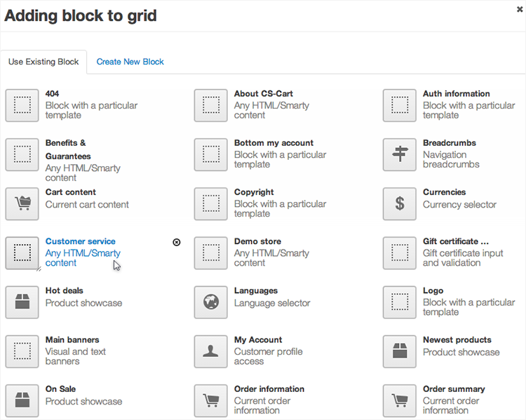Choose the Gift certificate block title
Image resolution: width=526 pixels, height=420 pixels.
(x=456, y=241)
